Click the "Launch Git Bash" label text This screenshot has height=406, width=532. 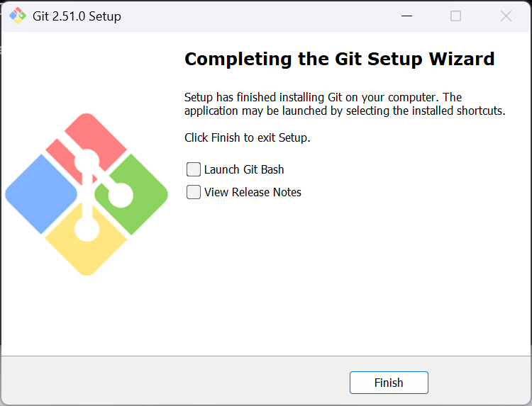[x=244, y=169]
